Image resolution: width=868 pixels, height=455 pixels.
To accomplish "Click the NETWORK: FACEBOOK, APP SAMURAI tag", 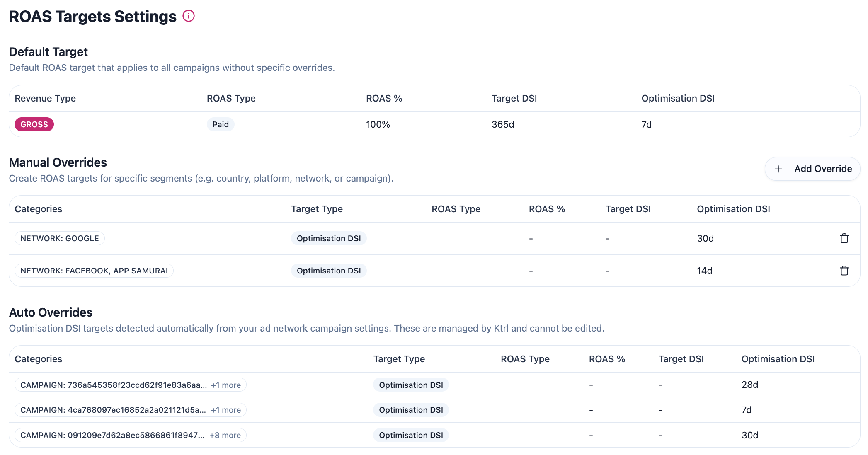I will [94, 271].
